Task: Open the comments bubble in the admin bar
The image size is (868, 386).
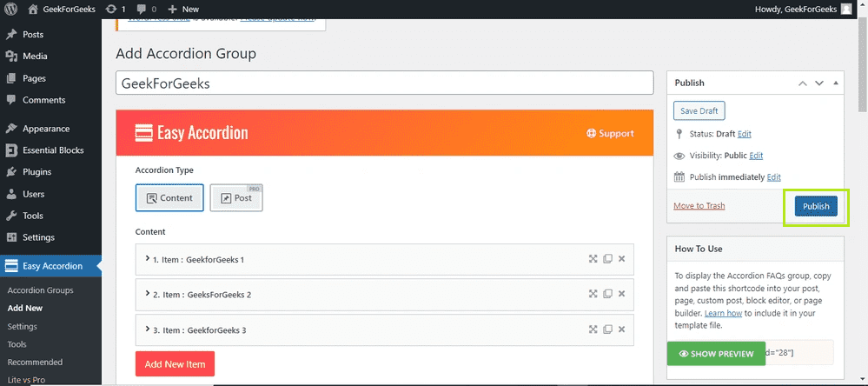Action: (146, 9)
